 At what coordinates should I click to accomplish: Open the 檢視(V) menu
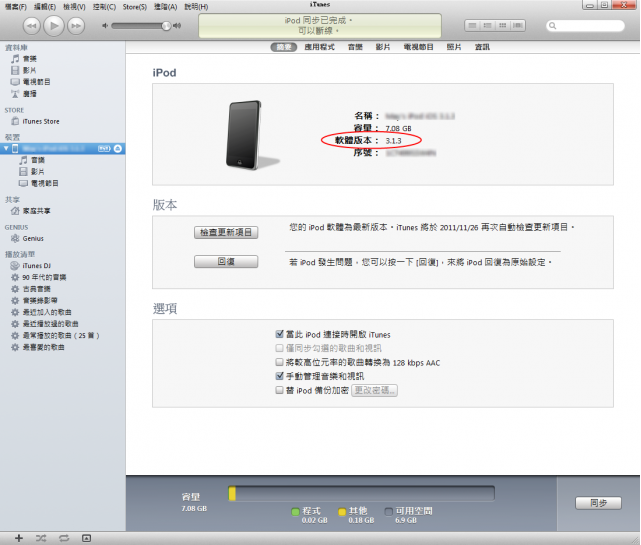click(x=74, y=7)
